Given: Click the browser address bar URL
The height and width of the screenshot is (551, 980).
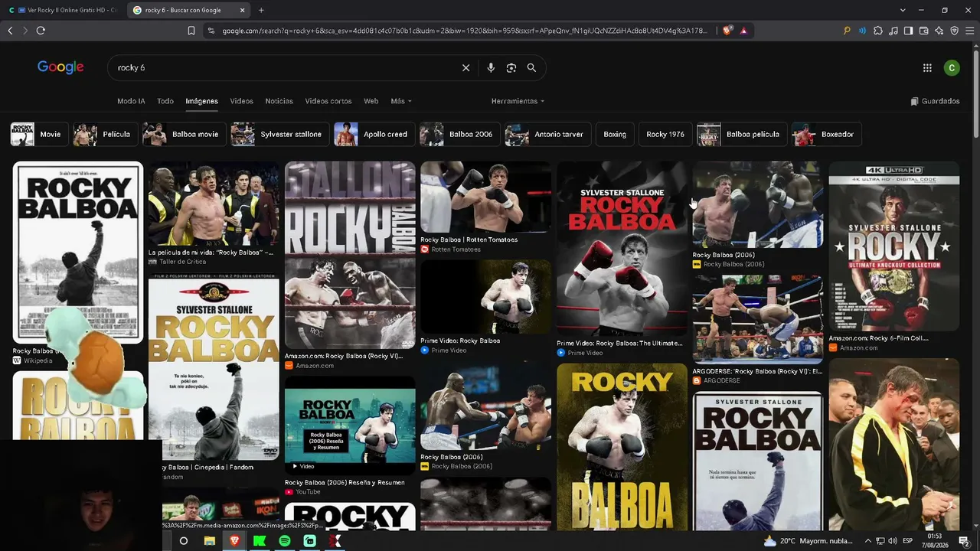Looking at the screenshot, I should [x=465, y=31].
